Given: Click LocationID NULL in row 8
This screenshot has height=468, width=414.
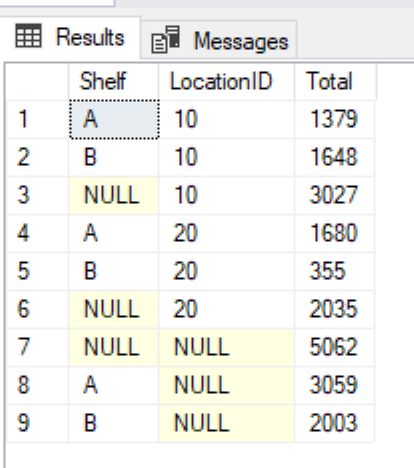Looking at the screenshot, I should [227, 385].
